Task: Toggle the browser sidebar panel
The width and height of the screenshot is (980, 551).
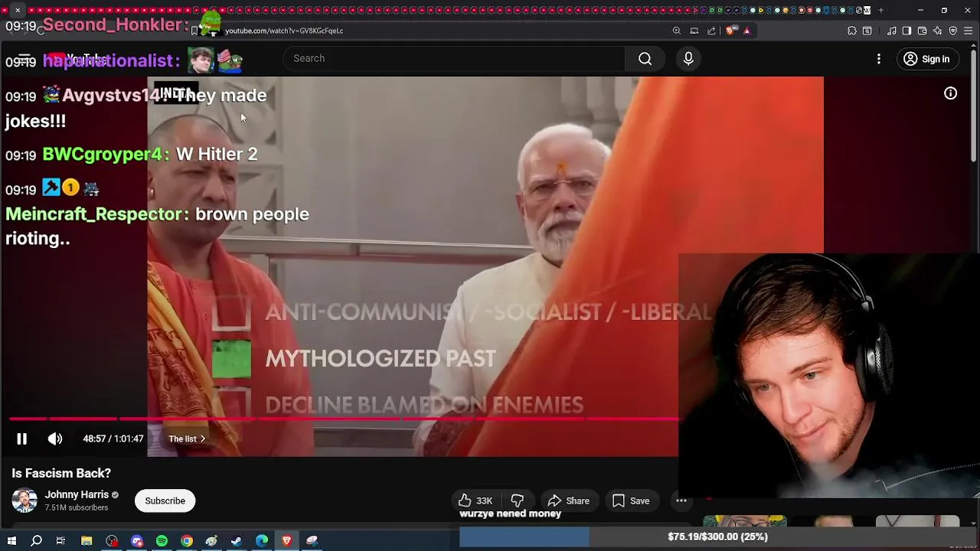Action: 906,31
